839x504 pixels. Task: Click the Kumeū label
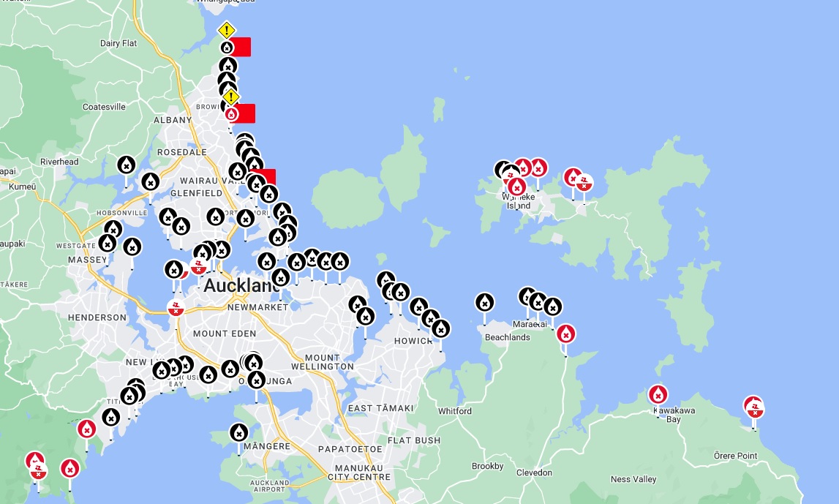23,187
